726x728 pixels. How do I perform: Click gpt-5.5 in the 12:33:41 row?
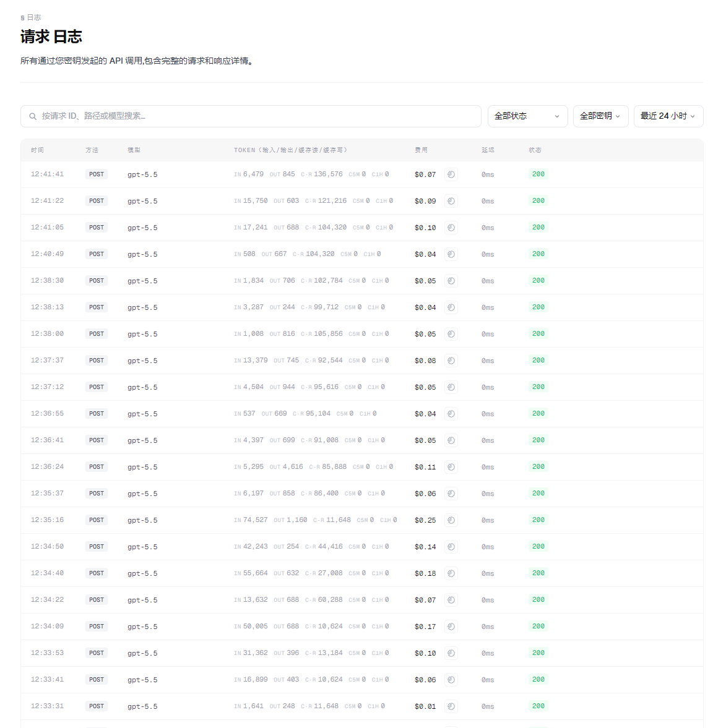click(142, 680)
